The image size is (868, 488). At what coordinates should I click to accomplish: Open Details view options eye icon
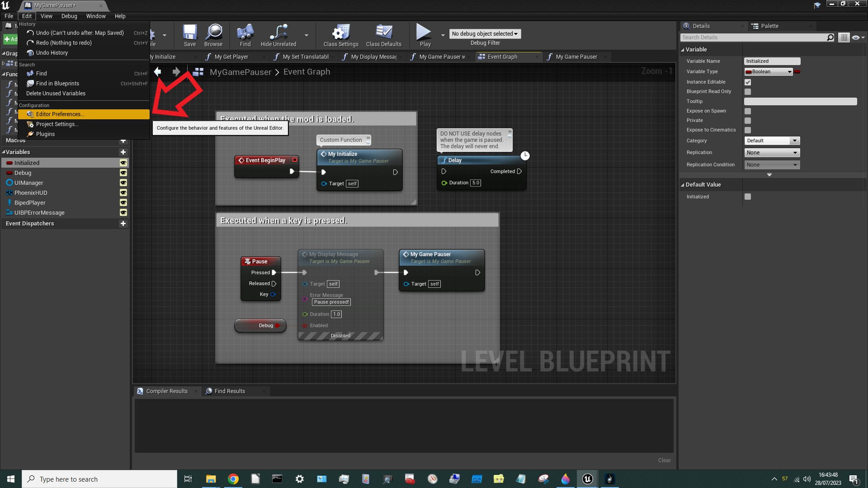coord(858,38)
